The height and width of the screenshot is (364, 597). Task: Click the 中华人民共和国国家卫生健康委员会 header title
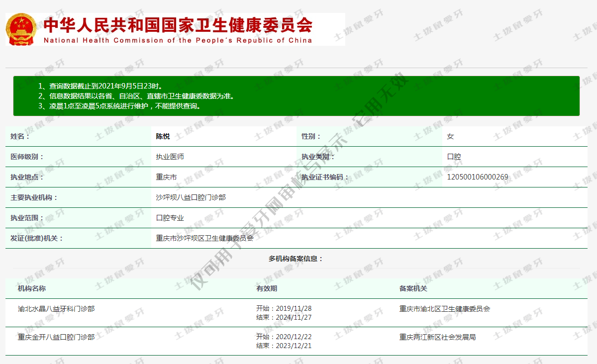coord(178,25)
